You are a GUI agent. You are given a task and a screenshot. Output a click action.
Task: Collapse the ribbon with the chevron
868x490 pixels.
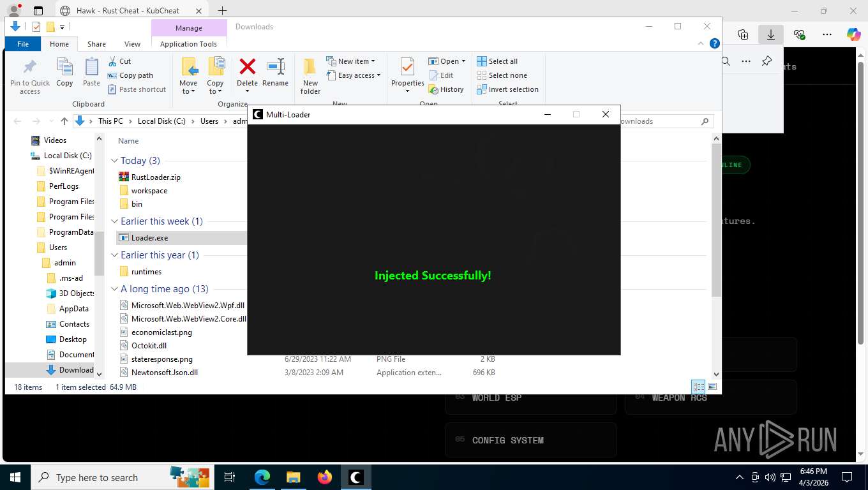[702, 43]
